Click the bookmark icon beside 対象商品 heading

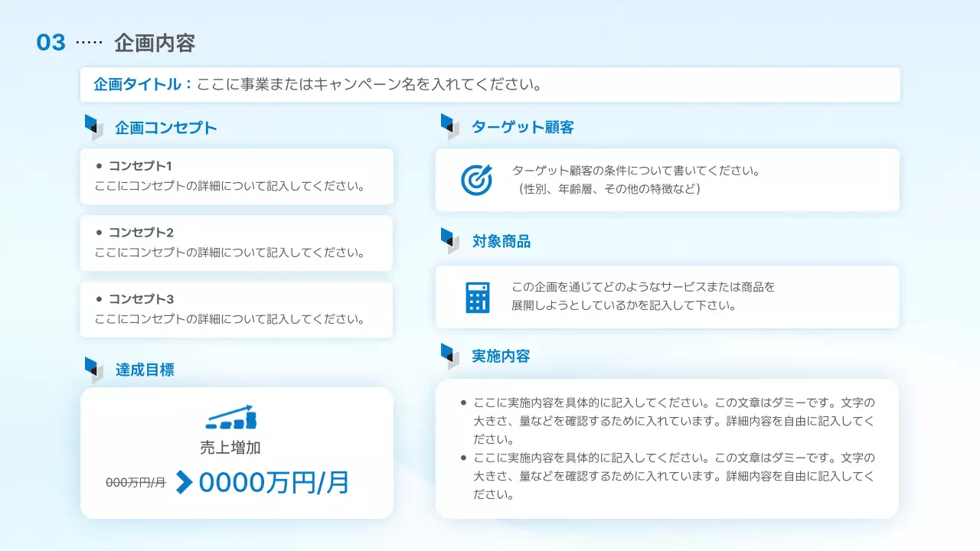click(449, 240)
